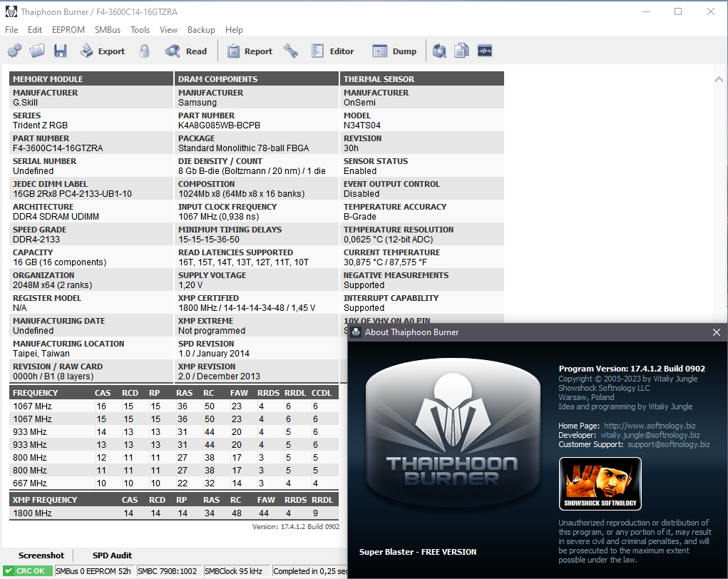Image resolution: width=728 pixels, height=579 pixels.
Task: Click the Super Blaster - FREE VERSION label
Action: [418, 552]
